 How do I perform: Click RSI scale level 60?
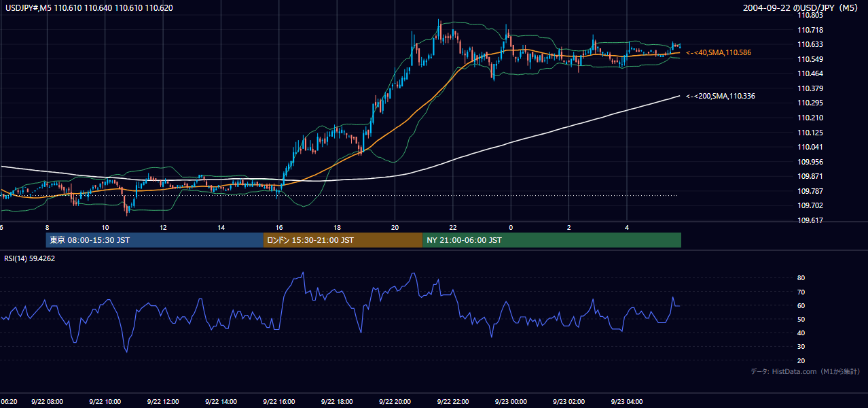pos(801,305)
